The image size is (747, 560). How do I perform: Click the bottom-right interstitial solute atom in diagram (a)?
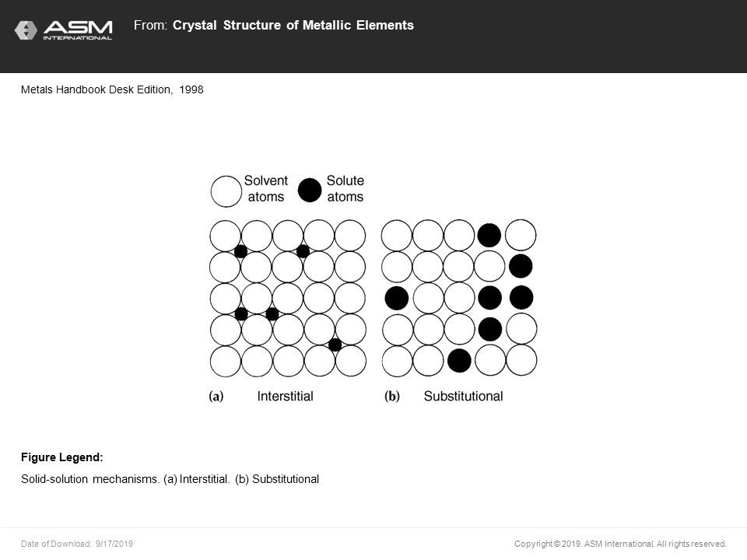(335, 345)
